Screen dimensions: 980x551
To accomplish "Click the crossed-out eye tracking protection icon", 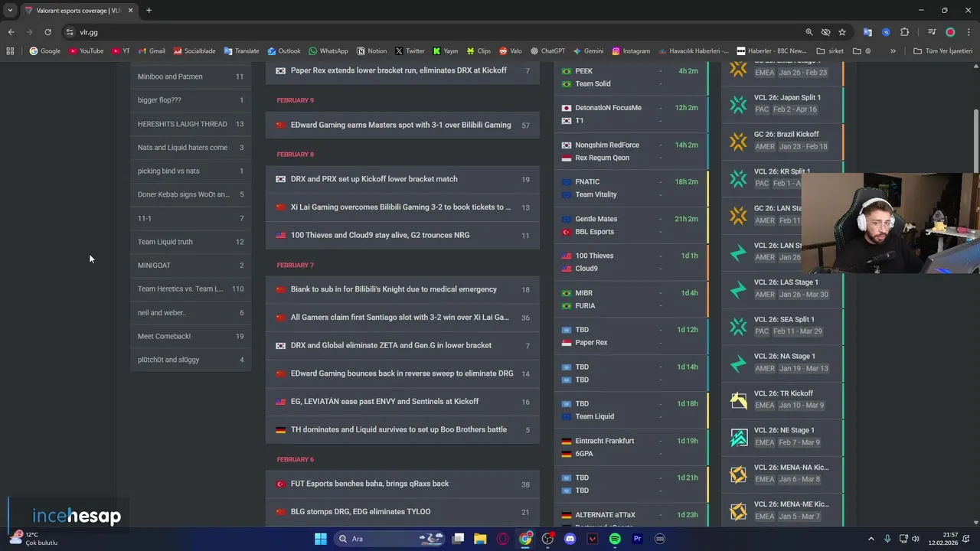I will coord(825,32).
